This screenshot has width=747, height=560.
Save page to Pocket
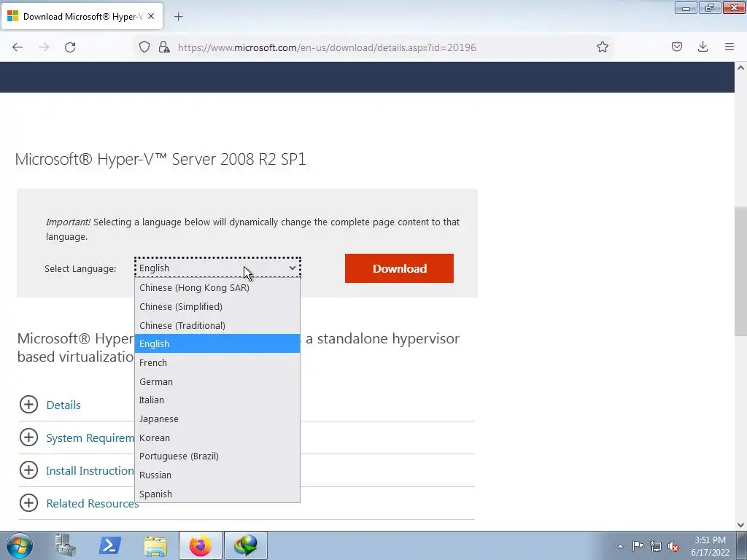click(x=676, y=47)
